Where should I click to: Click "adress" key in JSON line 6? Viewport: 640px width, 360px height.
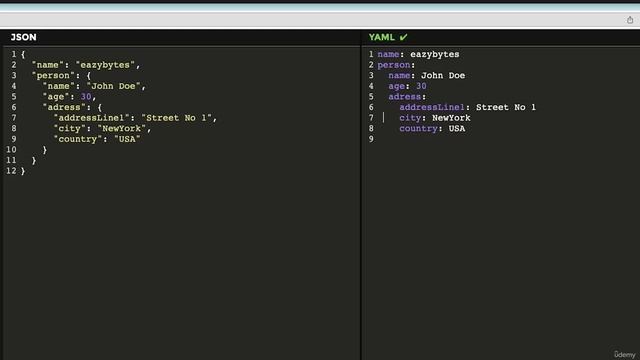pyautogui.click(x=64, y=107)
